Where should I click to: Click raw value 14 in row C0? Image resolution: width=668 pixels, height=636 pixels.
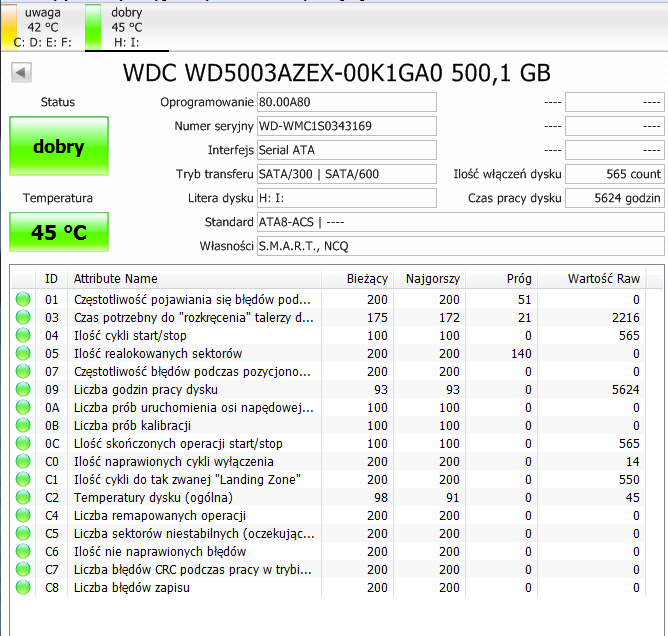pos(633,461)
